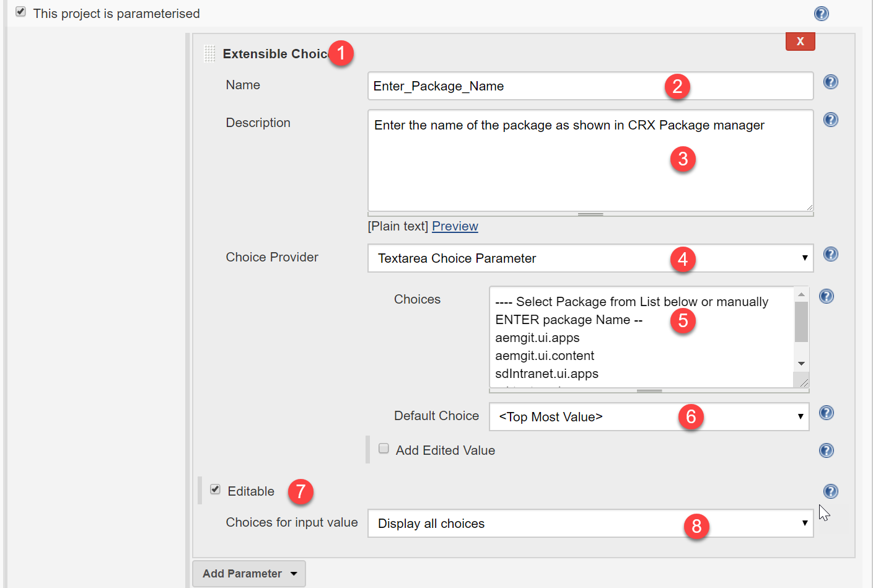Open help for Editable option

click(830, 491)
